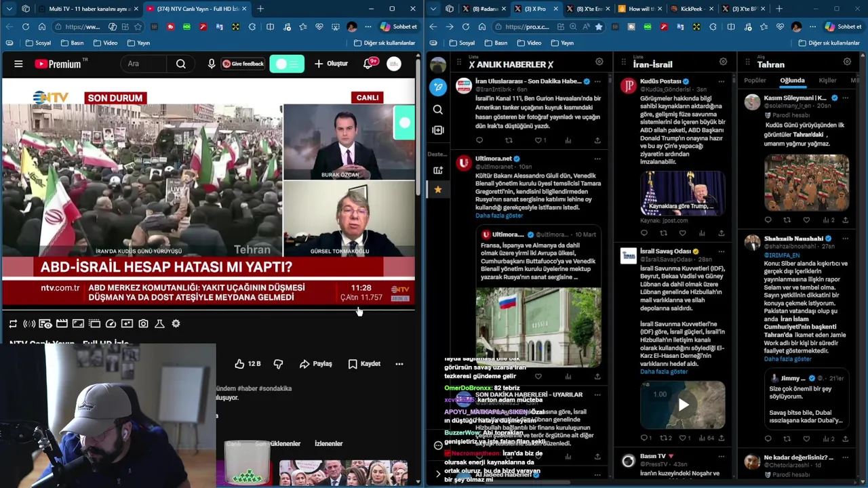Share the Kasım Süleymani post
Screen dimensions: 868x488
point(845,220)
